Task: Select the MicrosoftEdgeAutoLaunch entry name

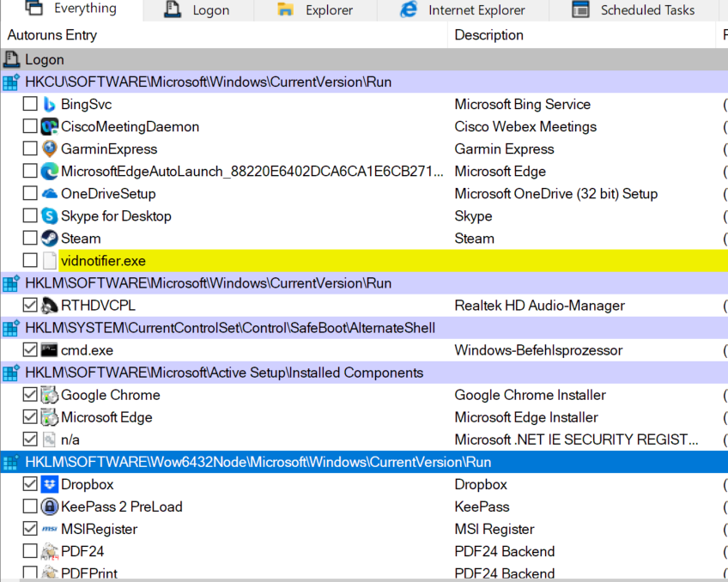Action: click(252, 172)
